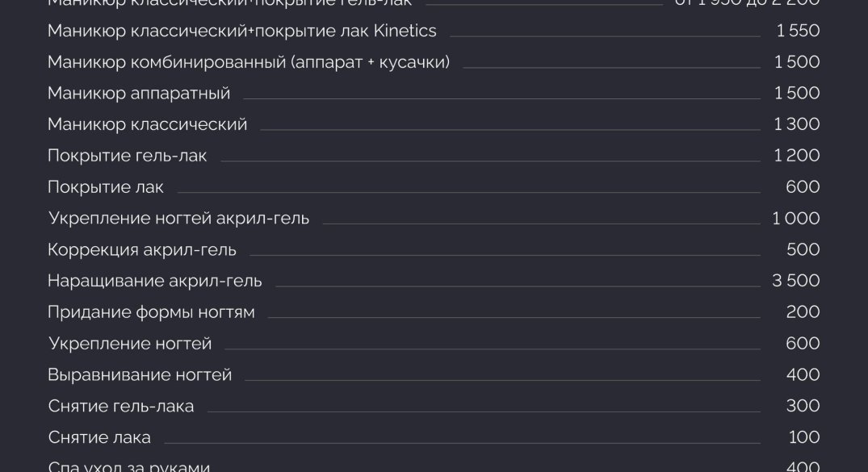Click Спа уход за руками item
This screenshot has width=868, height=472.
(x=129, y=466)
